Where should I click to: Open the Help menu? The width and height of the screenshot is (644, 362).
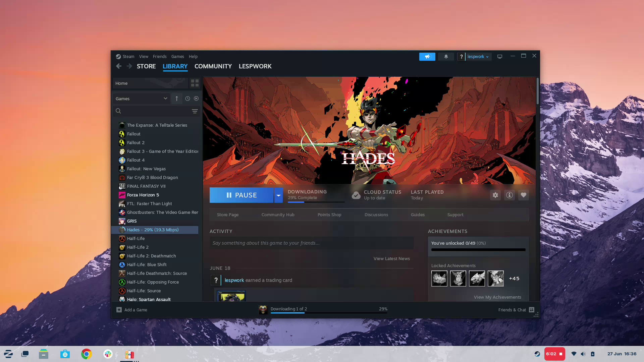(193, 57)
